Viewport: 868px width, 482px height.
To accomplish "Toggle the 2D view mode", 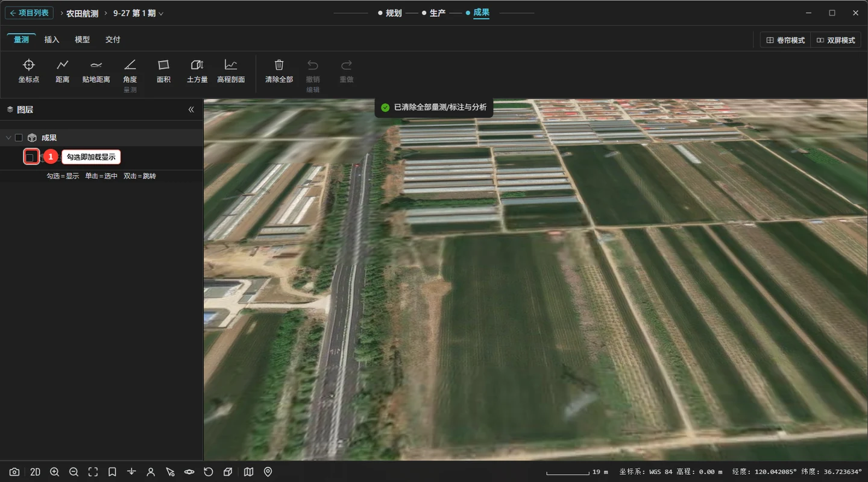I will [x=35, y=472].
